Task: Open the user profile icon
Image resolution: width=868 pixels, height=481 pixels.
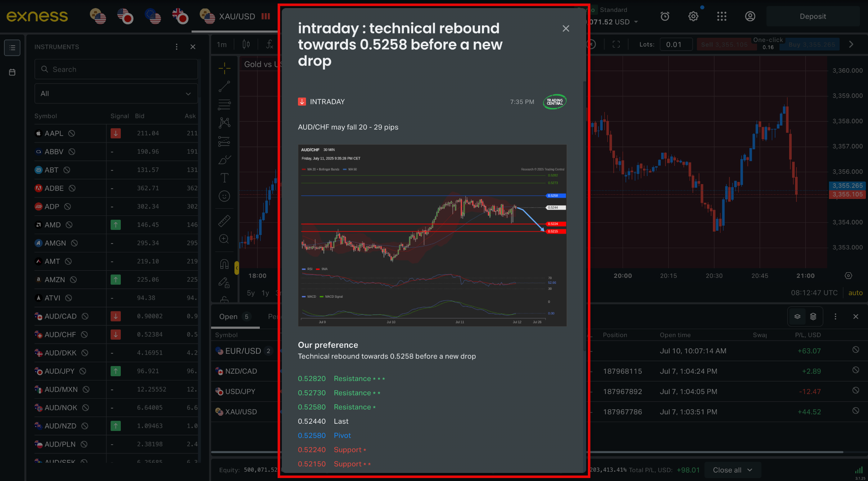Action: coord(750,17)
